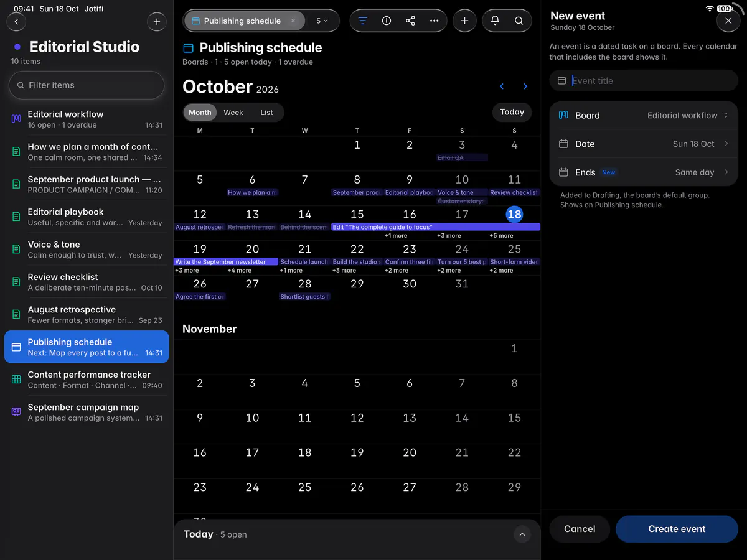747x560 pixels.
Task: Share the Publishing schedule
Action: coord(410,21)
